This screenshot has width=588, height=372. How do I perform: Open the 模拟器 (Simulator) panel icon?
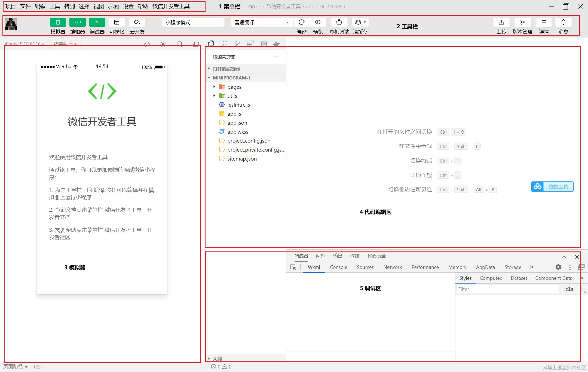click(57, 22)
